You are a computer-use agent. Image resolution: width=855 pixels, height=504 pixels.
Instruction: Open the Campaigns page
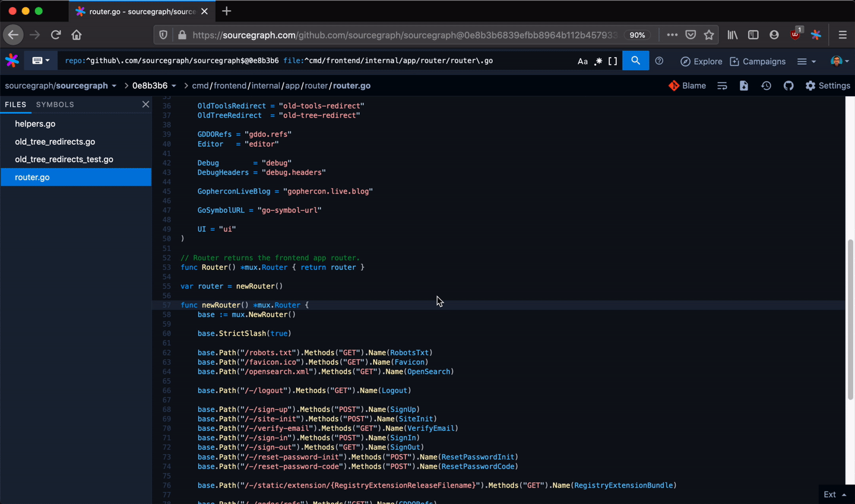(x=758, y=61)
